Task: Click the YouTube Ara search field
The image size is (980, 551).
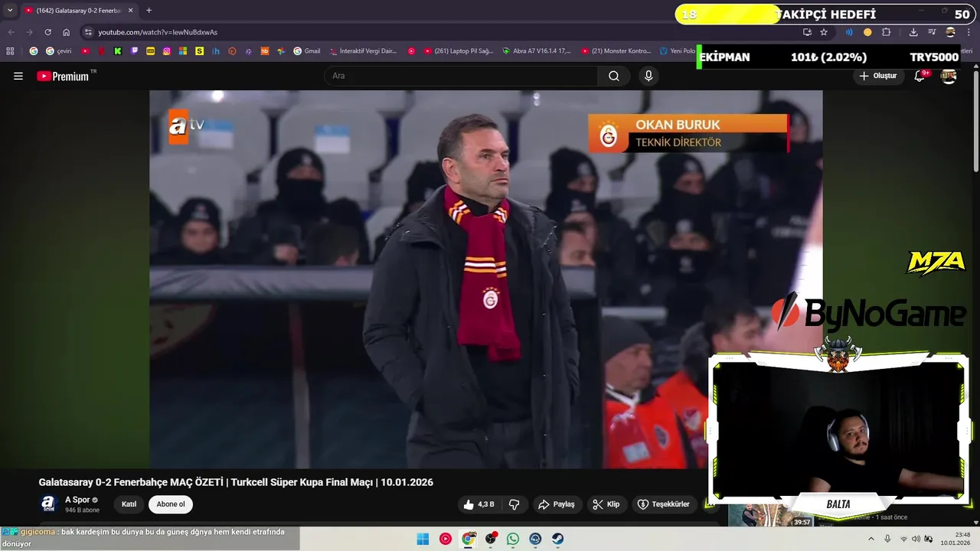Action: (x=462, y=76)
